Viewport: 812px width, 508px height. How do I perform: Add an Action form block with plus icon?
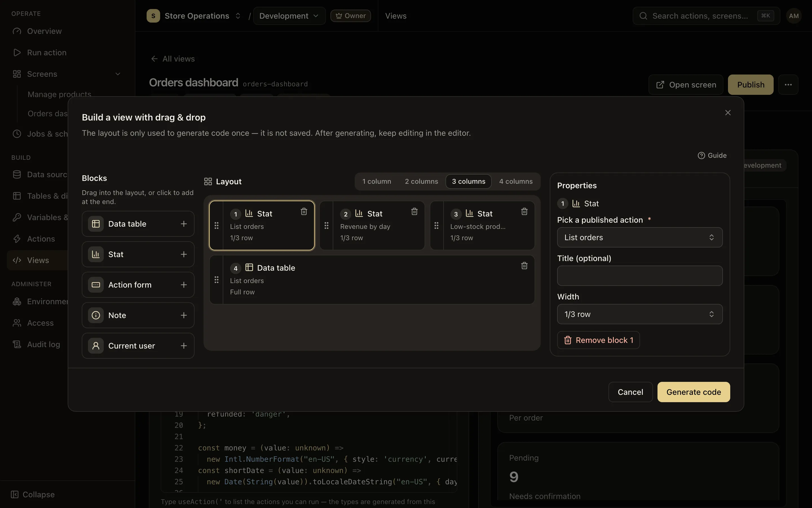point(184,285)
